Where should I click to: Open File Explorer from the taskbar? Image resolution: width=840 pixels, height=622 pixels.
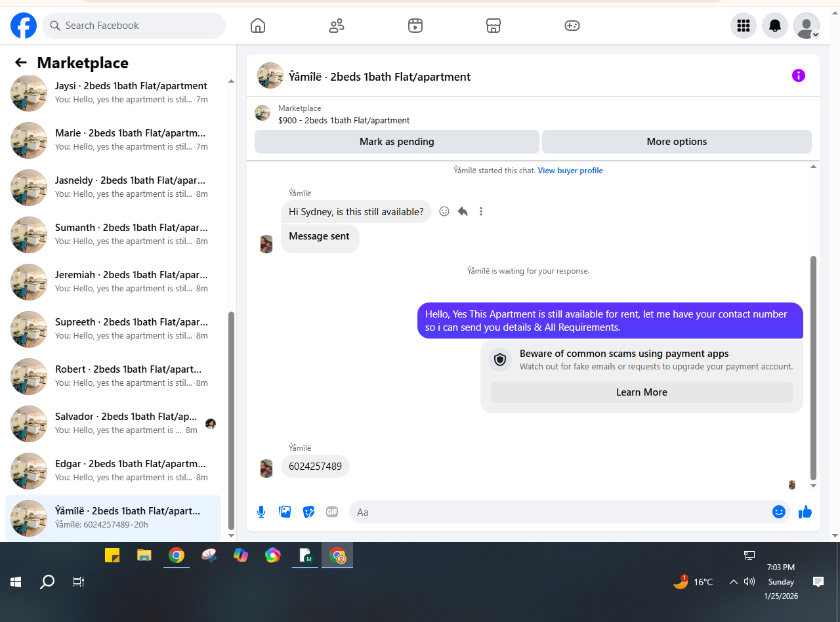click(x=144, y=556)
